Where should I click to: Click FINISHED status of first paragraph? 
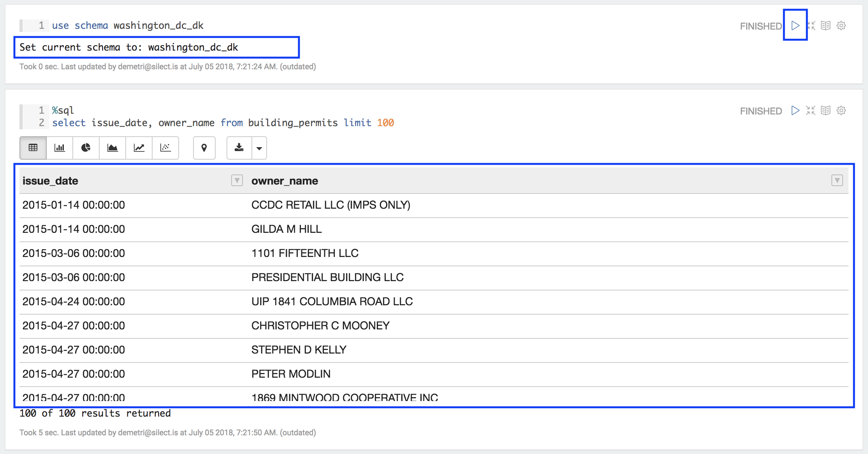(x=761, y=26)
